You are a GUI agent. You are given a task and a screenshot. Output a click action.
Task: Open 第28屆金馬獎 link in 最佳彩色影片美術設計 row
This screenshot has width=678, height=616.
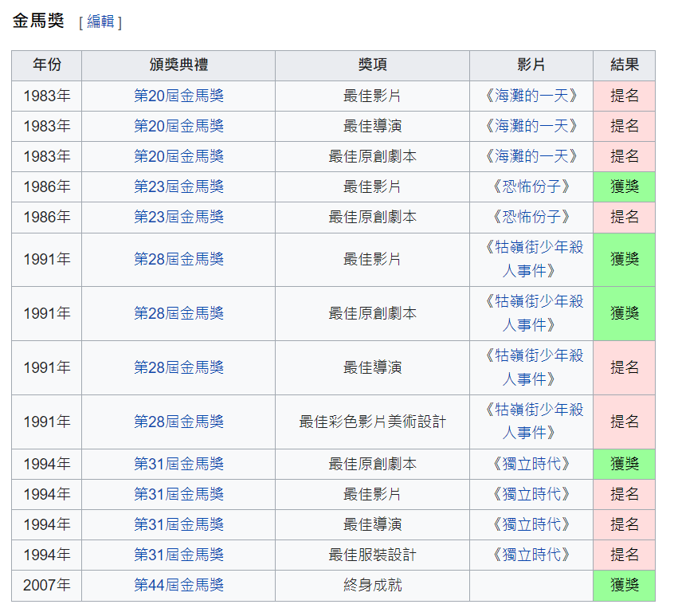tap(178, 422)
